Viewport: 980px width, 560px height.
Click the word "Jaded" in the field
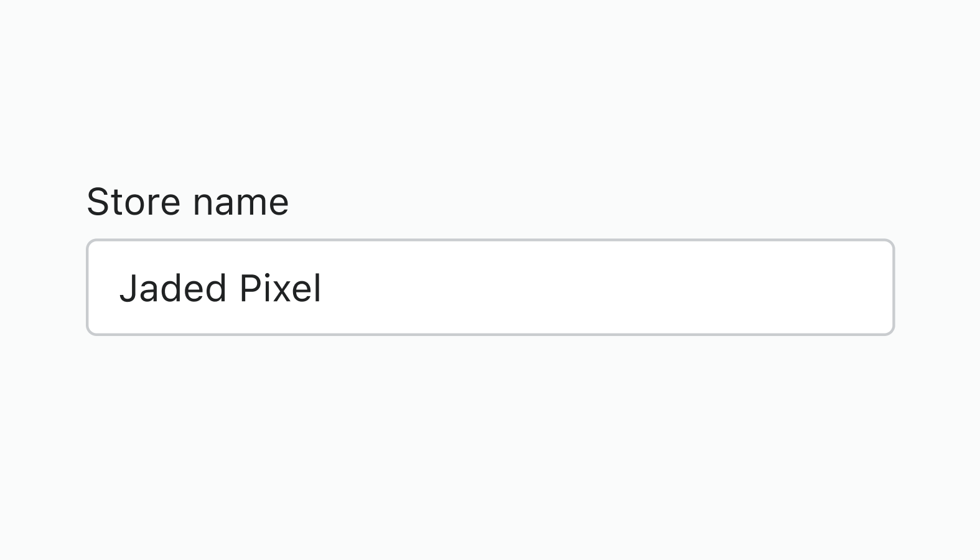pos(172,289)
